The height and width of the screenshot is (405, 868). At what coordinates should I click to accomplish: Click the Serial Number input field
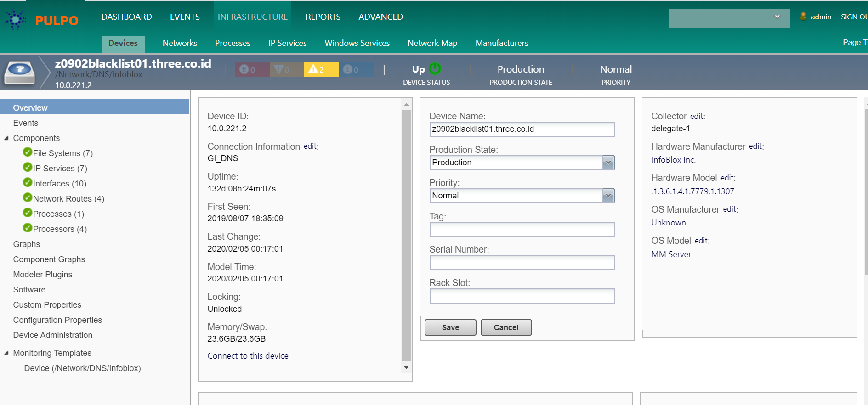click(522, 263)
